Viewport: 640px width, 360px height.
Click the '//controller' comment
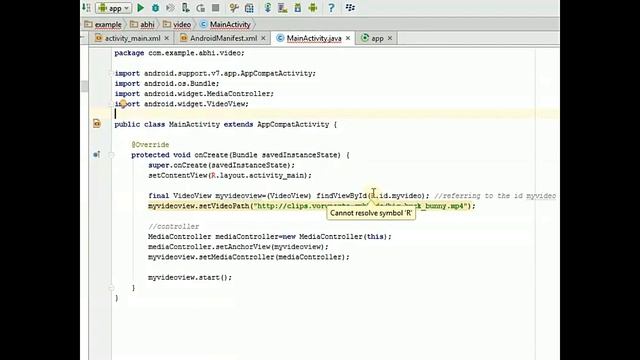pyautogui.click(x=173, y=227)
